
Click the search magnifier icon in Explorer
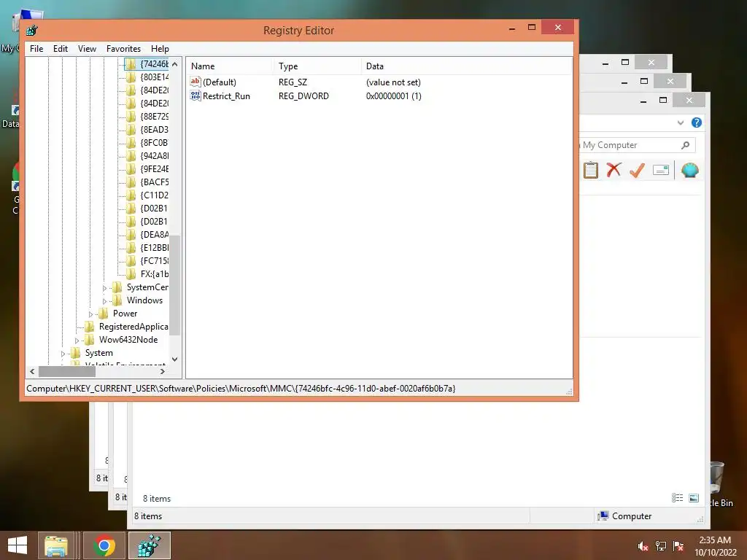coord(686,145)
